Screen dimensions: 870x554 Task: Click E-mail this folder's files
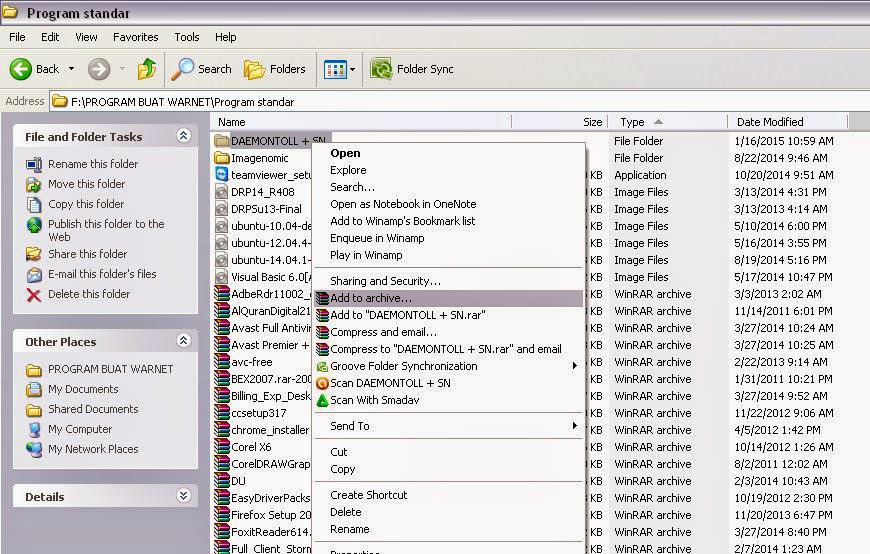click(x=102, y=274)
